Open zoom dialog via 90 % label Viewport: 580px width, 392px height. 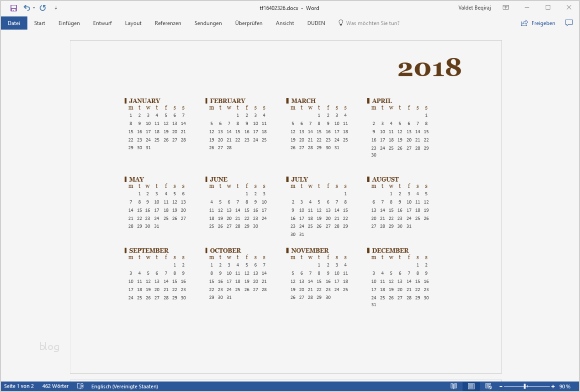point(565,386)
